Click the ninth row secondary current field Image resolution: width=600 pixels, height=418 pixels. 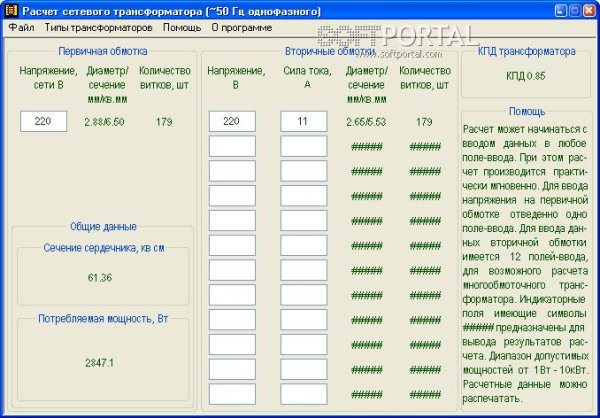[304, 320]
